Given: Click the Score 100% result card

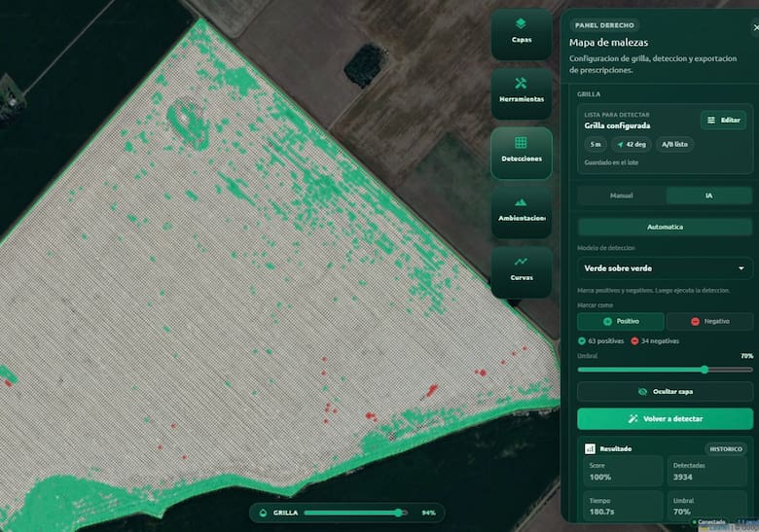Looking at the screenshot, I should click(623, 471).
